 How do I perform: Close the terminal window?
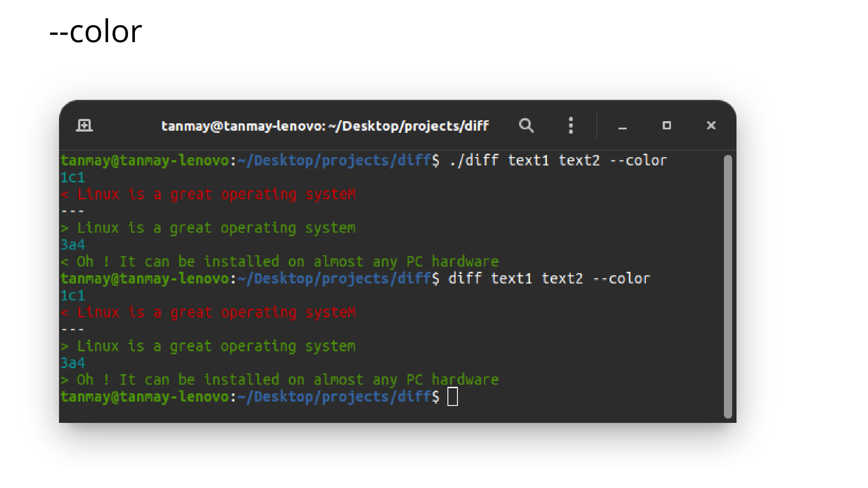point(711,125)
